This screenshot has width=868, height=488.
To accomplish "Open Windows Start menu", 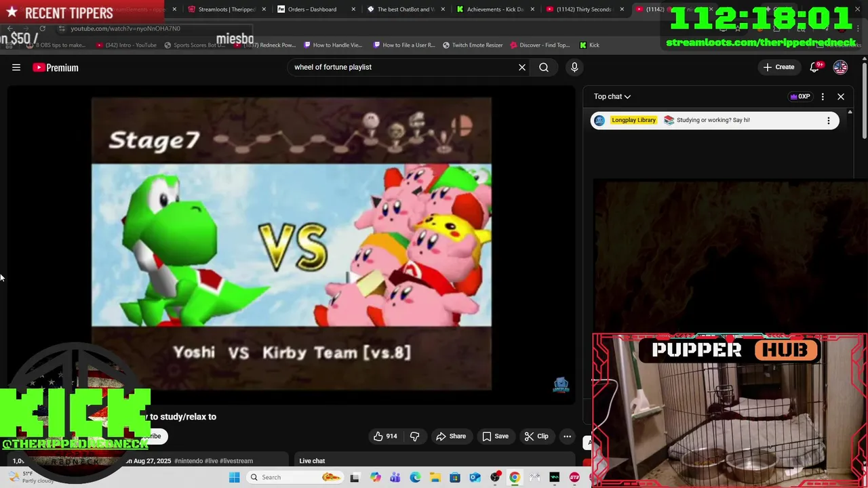I will click(234, 477).
